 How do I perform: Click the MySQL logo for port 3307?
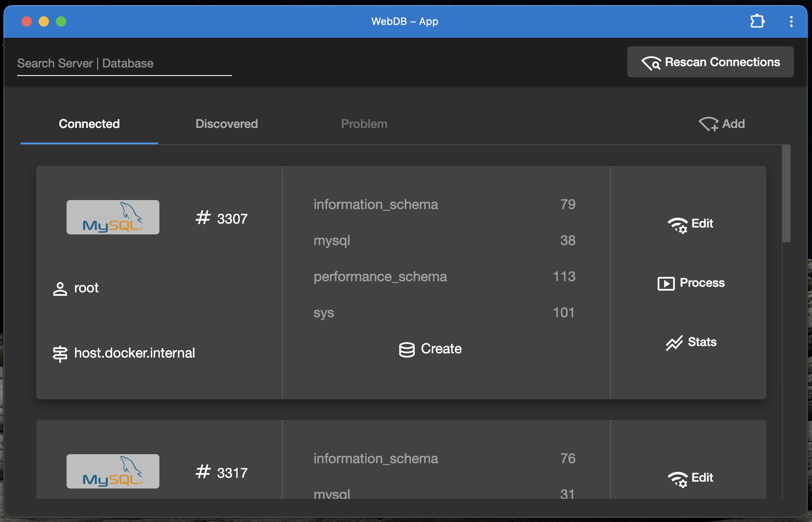[113, 217]
